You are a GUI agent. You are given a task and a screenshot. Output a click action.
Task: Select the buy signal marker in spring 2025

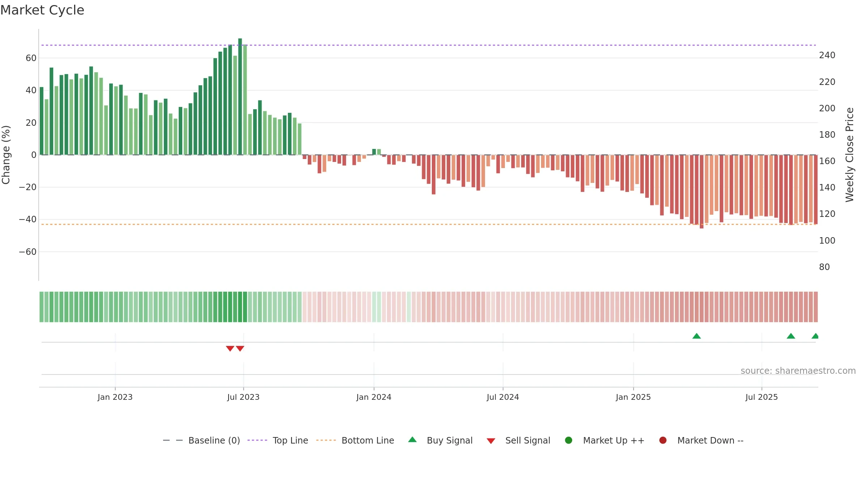tap(697, 336)
